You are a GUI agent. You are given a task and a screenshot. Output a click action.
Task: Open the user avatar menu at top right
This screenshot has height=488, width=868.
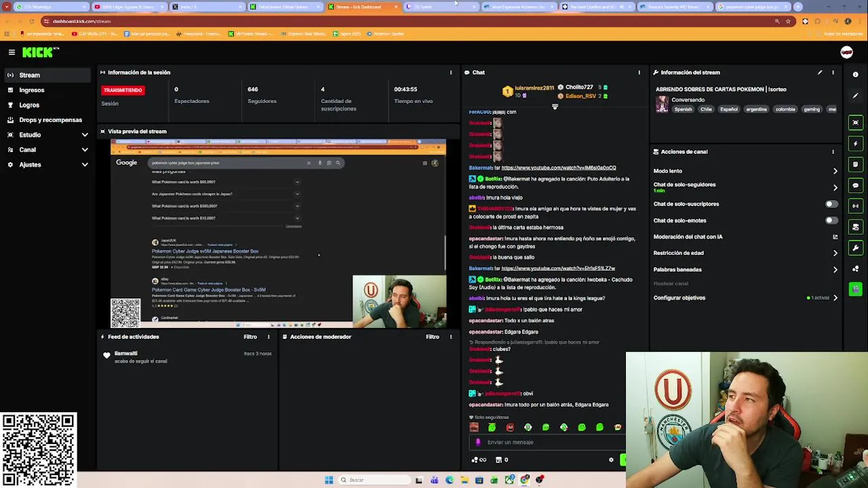(x=846, y=52)
